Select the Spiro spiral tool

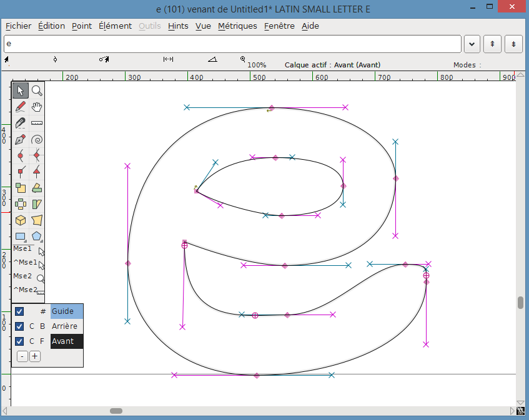click(37, 139)
